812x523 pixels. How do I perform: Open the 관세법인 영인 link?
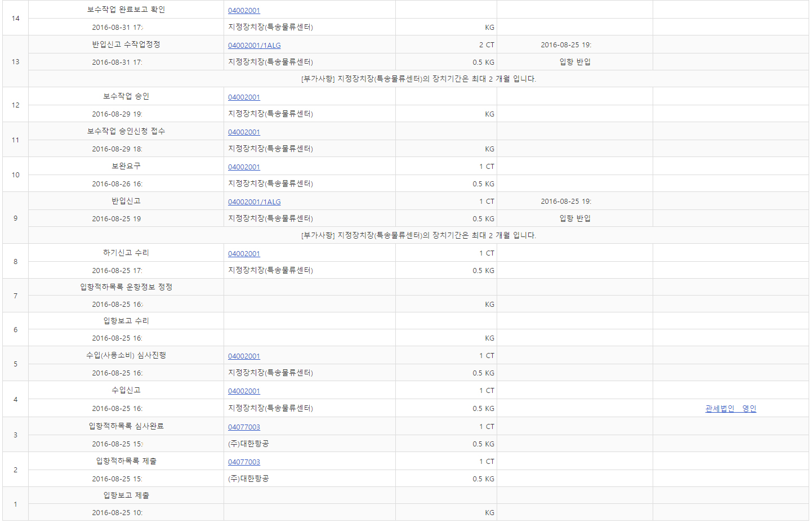point(730,409)
